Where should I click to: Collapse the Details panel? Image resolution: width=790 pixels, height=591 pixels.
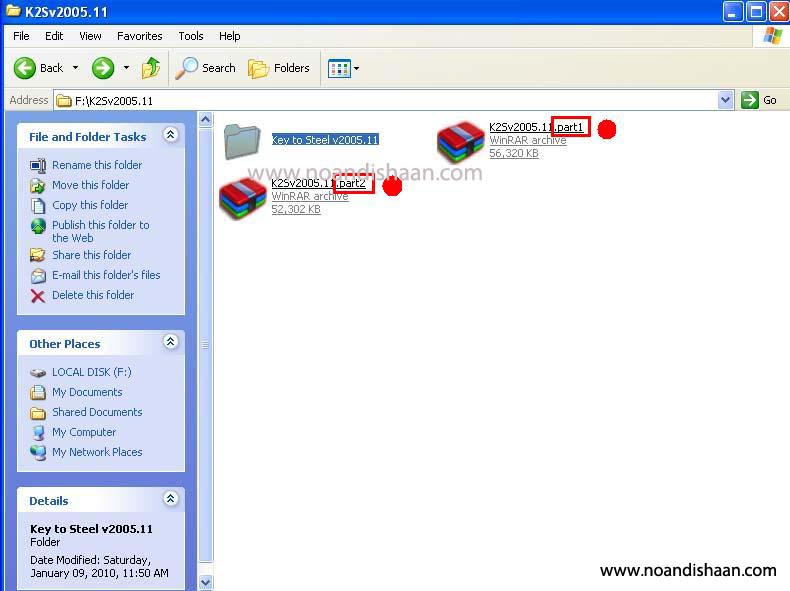(x=170, y=499)
